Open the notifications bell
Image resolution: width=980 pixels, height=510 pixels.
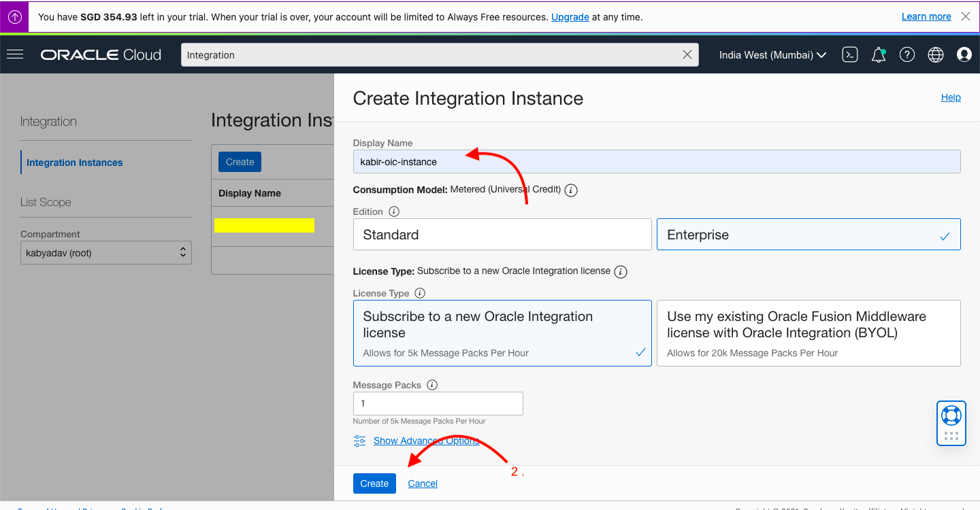(878, 54)
